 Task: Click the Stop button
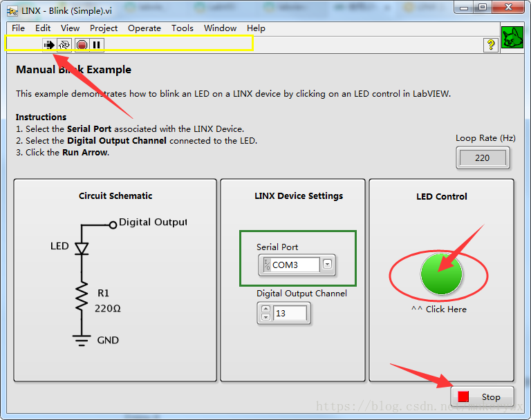tap(482, 397)
